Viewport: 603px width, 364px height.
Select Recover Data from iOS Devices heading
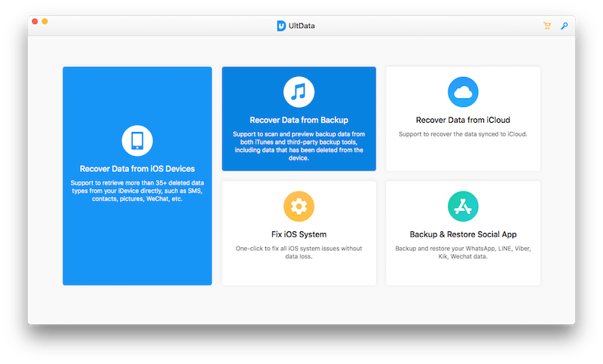(137, 169)
